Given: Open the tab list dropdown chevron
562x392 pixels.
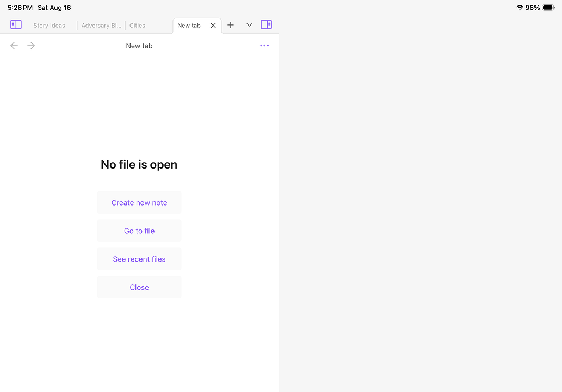Looking at the screenshot, I should pos(249,24).
